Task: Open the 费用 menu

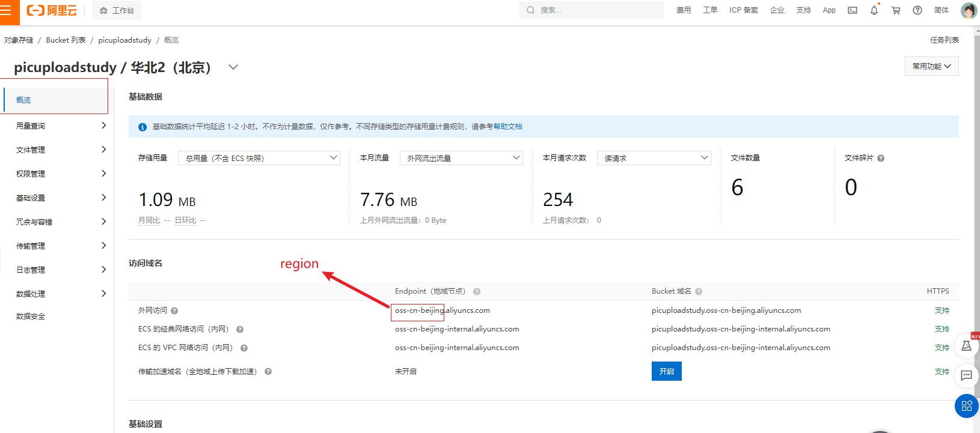Action: tap(684, 10)
